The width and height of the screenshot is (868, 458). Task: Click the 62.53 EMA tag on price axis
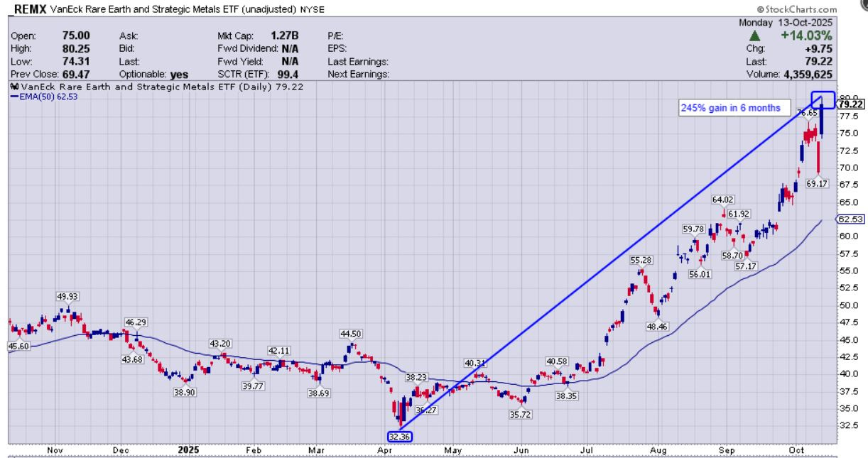pyautogui.click(x=851, y=219)
